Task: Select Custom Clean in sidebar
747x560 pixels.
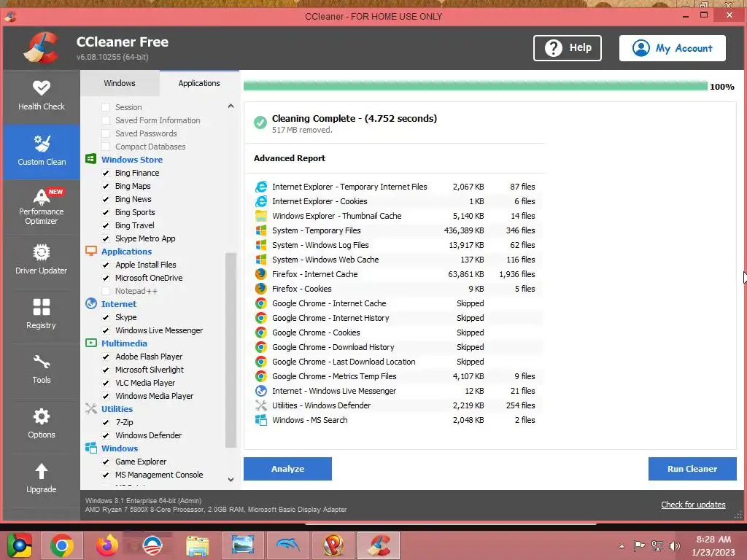Action: (x=42, y=152)
